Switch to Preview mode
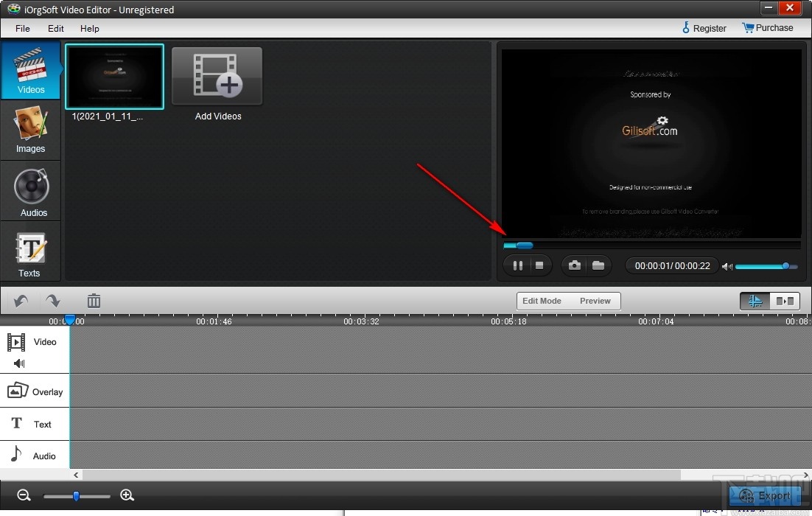812x516 pixels. 595,301
